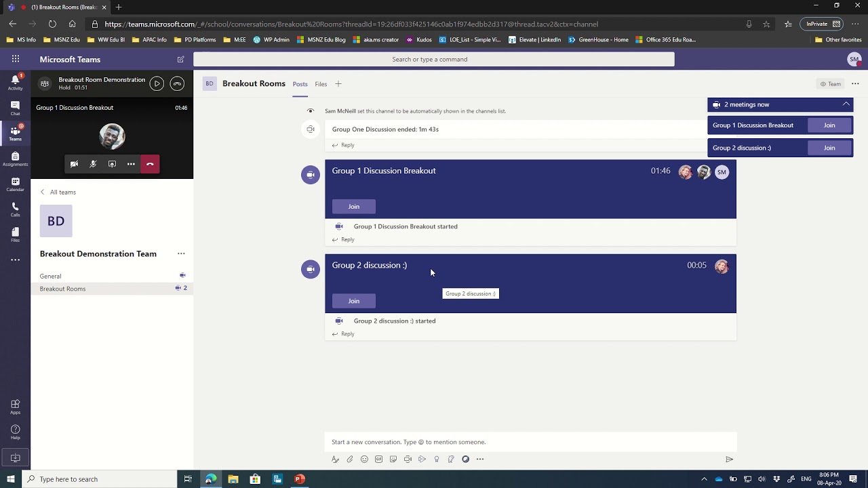868x488 pixels.
Task: Open the MSNZ Edu Blog bookmark
Action: point(321,39)
